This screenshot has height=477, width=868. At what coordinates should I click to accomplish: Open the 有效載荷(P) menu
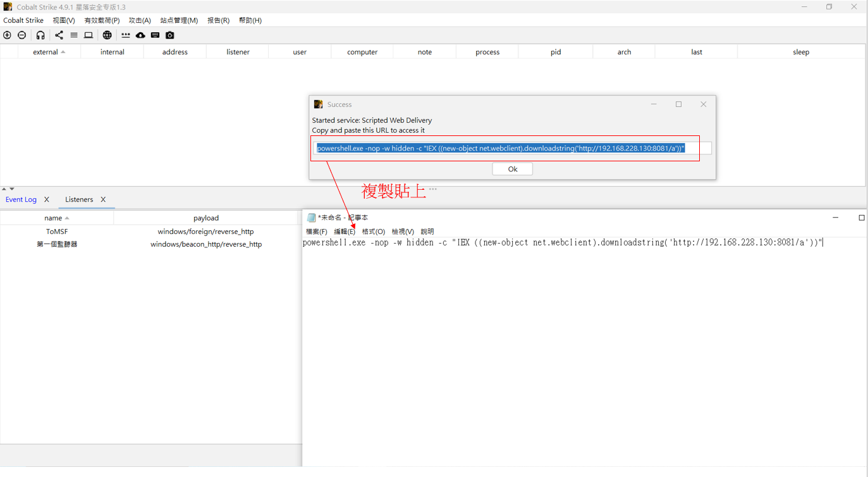(x=102, y=20)
